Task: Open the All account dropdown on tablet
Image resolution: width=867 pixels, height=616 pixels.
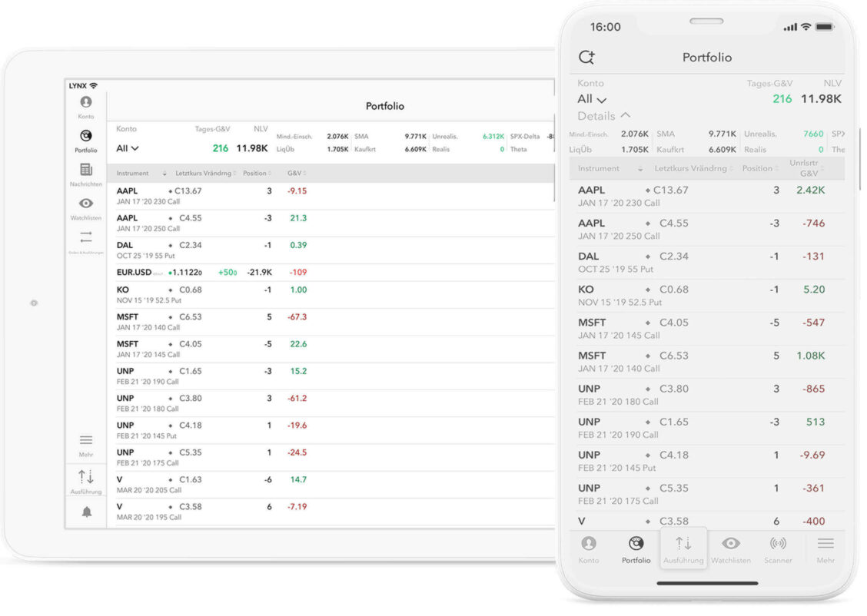Action: (127, 148)
